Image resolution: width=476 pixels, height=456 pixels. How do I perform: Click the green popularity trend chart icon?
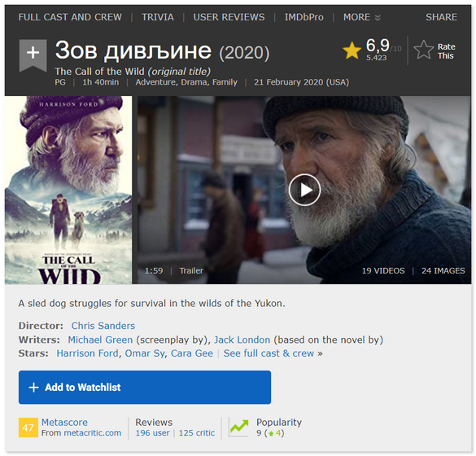tap(239, 427)
